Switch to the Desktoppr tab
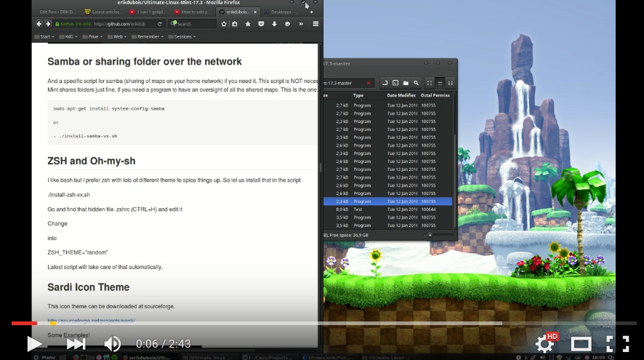 pos(281,12)
